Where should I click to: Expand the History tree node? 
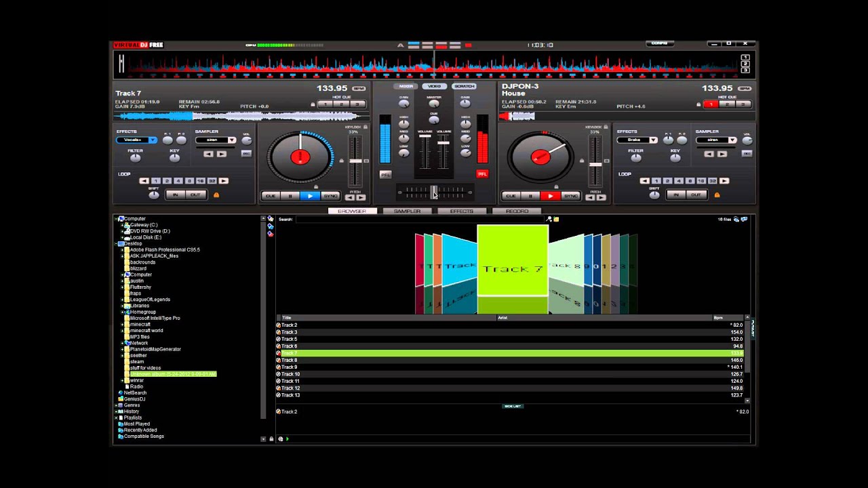(x=117, y=411)
